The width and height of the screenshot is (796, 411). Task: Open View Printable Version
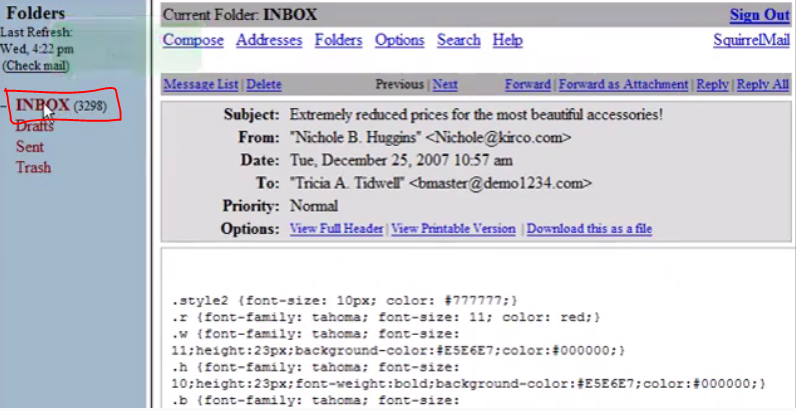[x=453, y=229]
